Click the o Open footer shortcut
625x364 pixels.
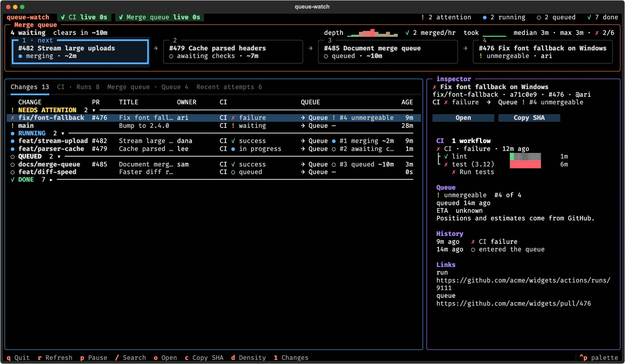165,358
